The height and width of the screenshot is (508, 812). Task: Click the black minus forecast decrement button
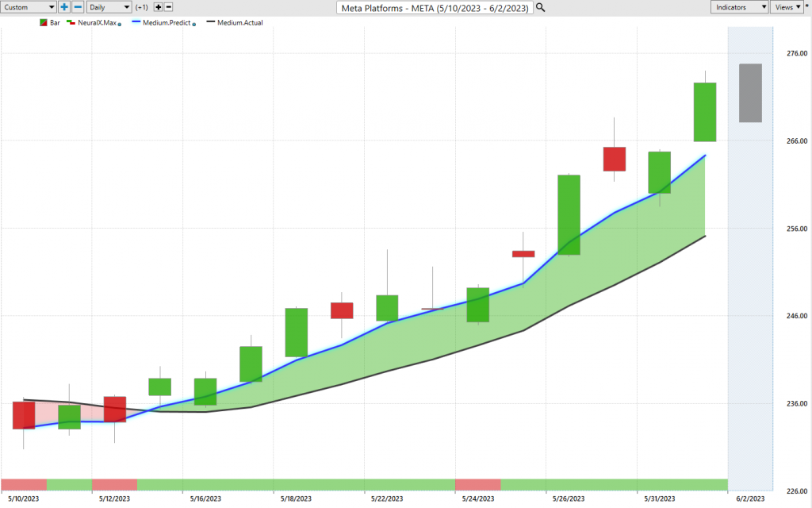(168, 7)
